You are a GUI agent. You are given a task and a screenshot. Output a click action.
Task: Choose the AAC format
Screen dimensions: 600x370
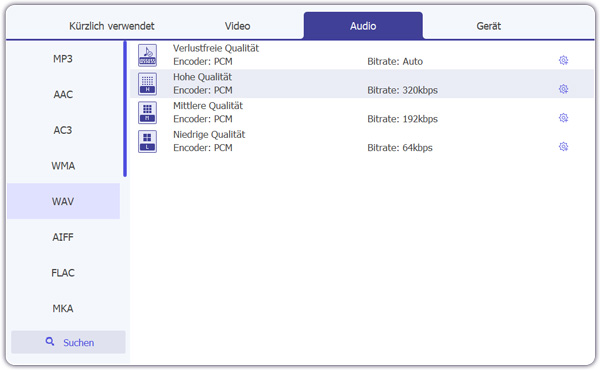click(63, 94)
